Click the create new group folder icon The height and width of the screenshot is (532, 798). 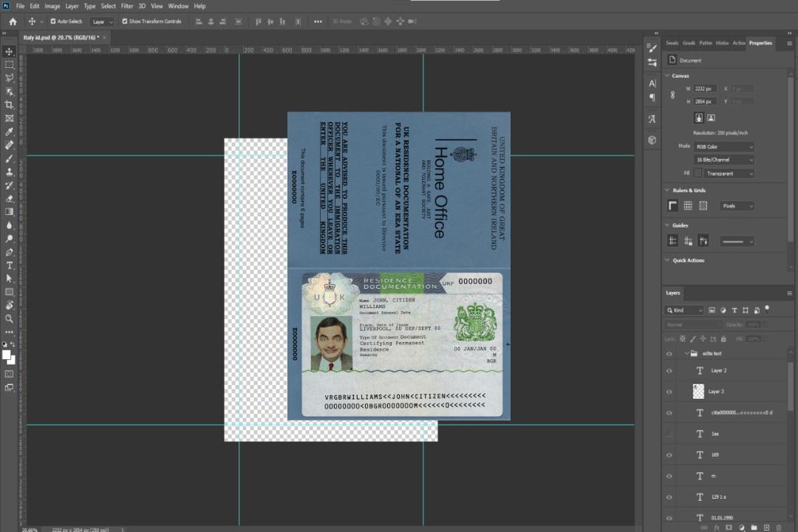[754, 528]
